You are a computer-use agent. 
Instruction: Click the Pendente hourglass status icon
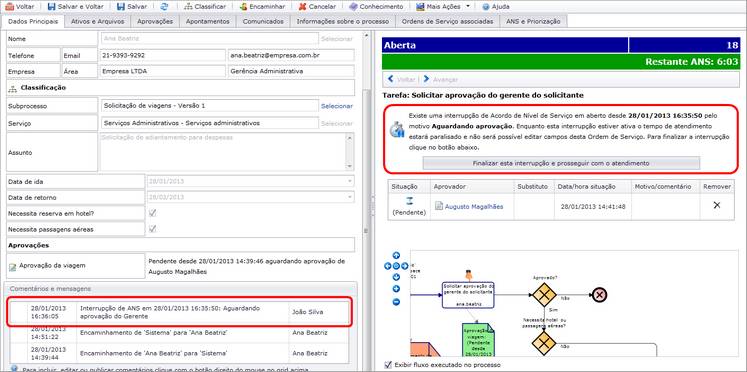pyautogui.click(x=409, y=201)
